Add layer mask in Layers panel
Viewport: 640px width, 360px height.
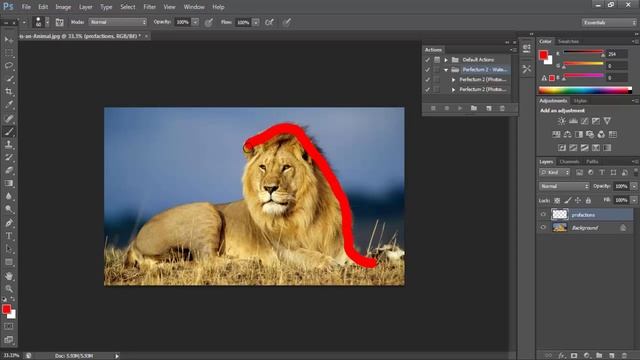[x=574, y=356]
